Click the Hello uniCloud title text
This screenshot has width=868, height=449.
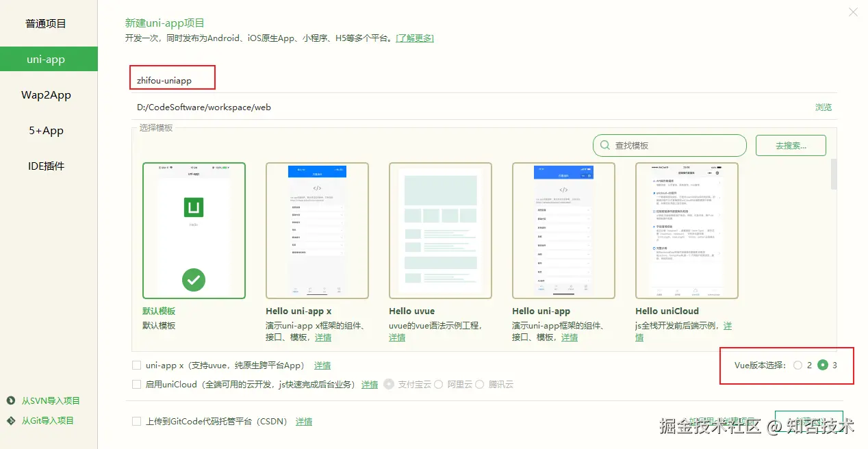pos(667,311)
